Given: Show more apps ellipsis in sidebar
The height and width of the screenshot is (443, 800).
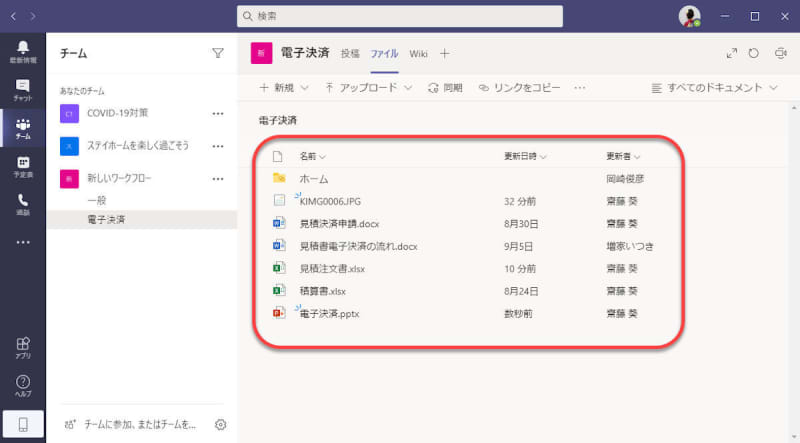Looking at the screenshot, I should click(23, 242).
